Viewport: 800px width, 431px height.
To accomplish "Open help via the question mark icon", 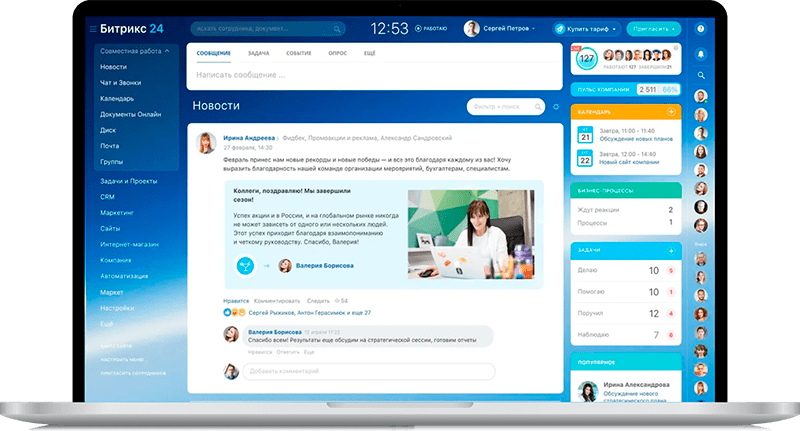I will point(701,29).
